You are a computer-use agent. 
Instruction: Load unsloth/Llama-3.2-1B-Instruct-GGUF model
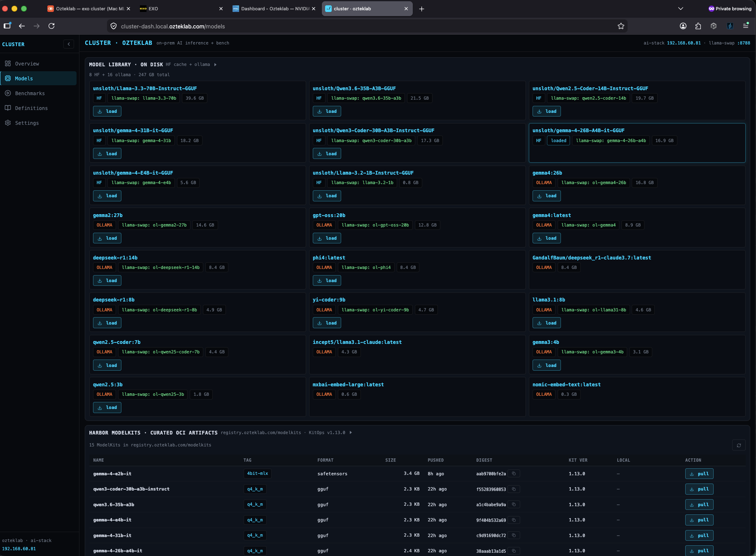tap(327, 196)
